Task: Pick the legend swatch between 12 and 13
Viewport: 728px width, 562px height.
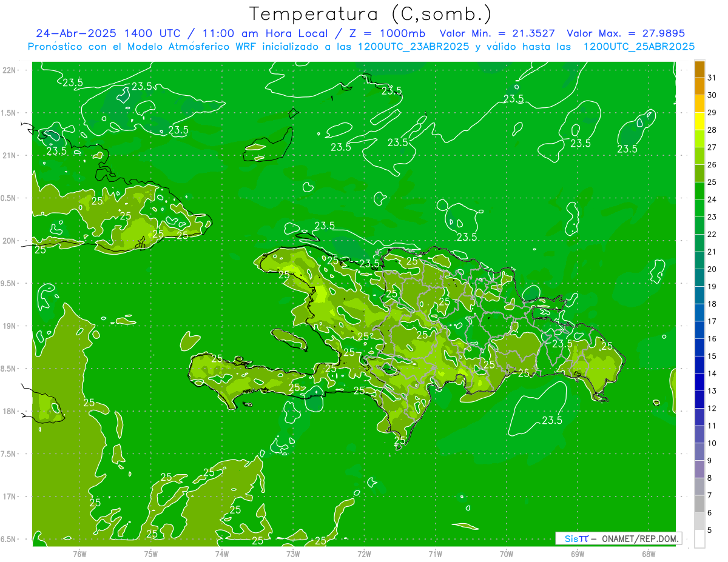Action: (x=699, y=400)
